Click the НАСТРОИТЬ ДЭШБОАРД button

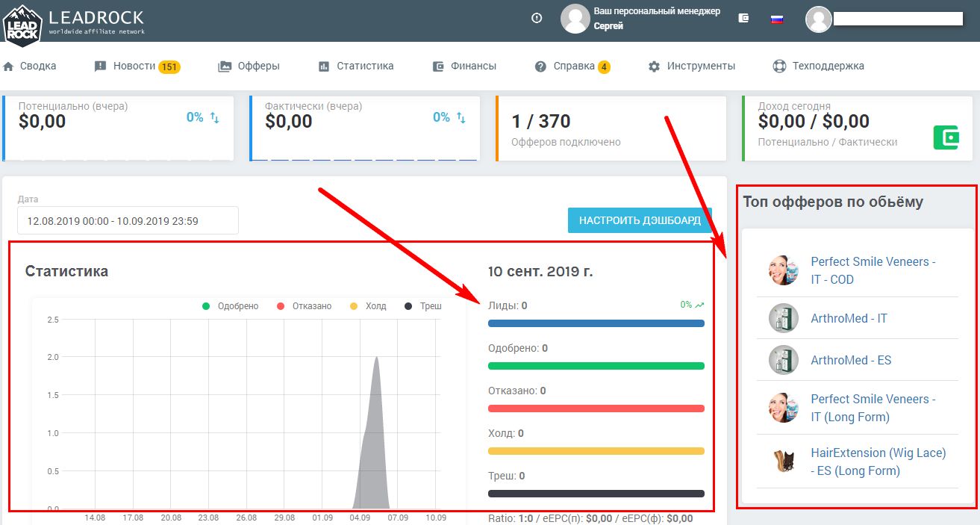tap(640, 220)
